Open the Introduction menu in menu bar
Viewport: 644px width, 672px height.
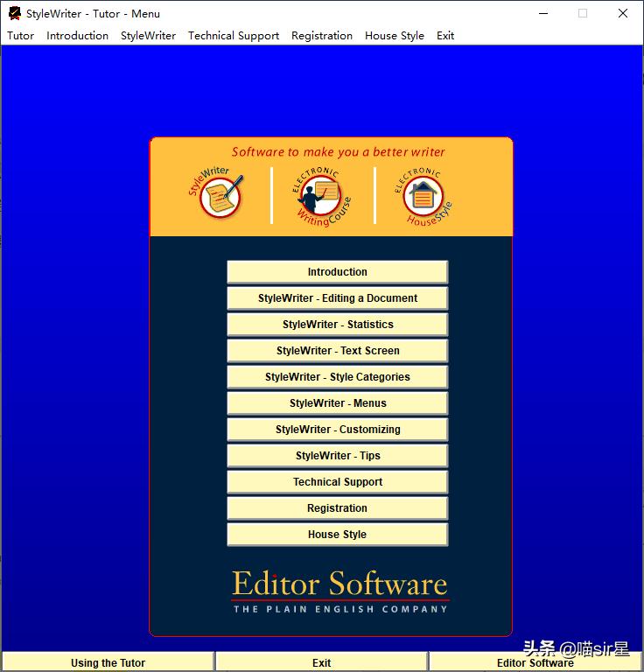tap(78, 36)
